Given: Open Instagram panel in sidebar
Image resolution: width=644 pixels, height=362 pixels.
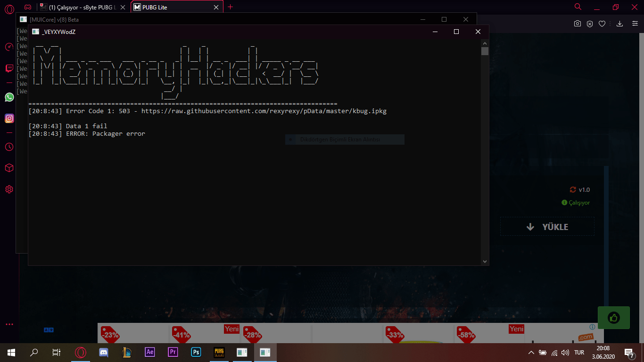Looking at the screenshot, I should click(x=9, y=118).
